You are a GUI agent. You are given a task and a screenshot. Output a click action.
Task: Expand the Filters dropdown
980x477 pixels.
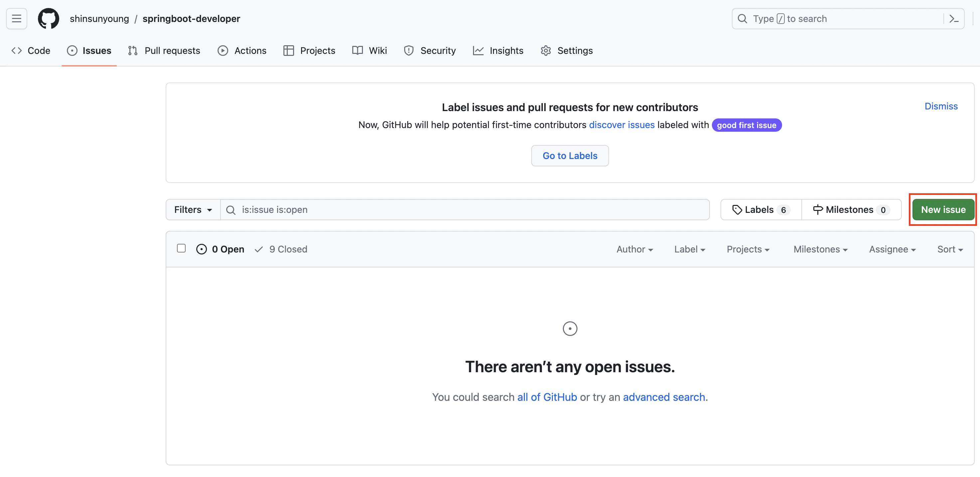tap(193, 210)
